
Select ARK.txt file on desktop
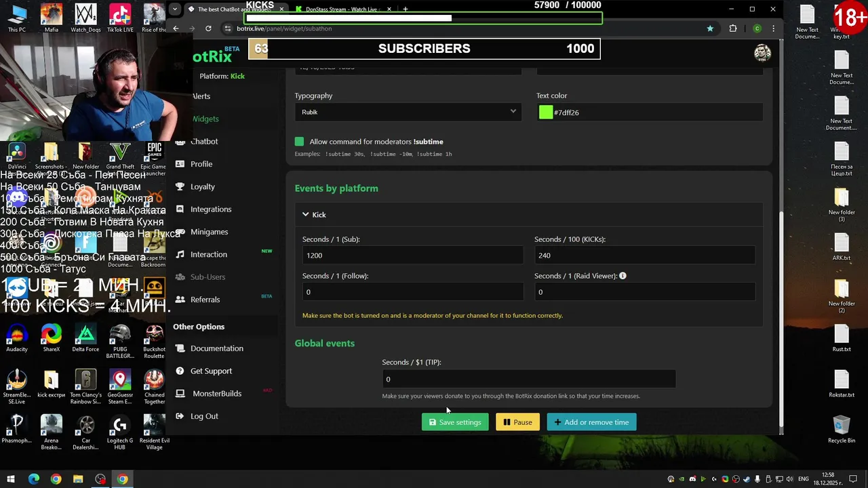point(842,247)
